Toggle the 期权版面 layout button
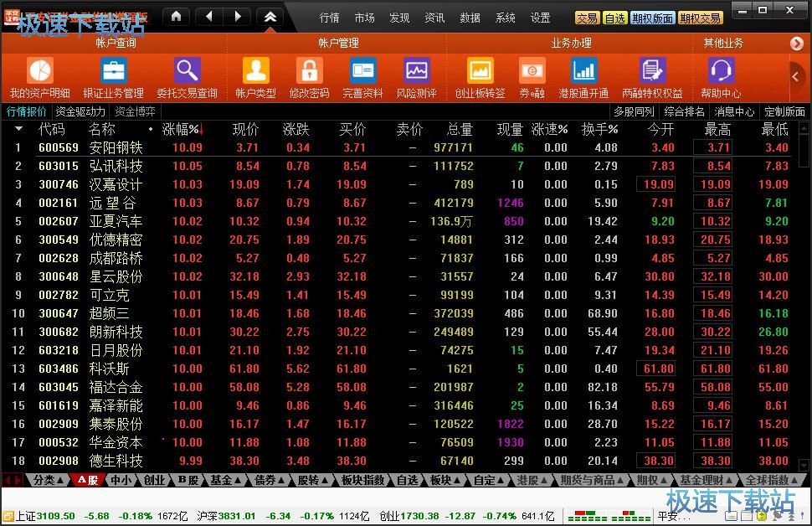The image size is (812, 526). coord(652,18)
